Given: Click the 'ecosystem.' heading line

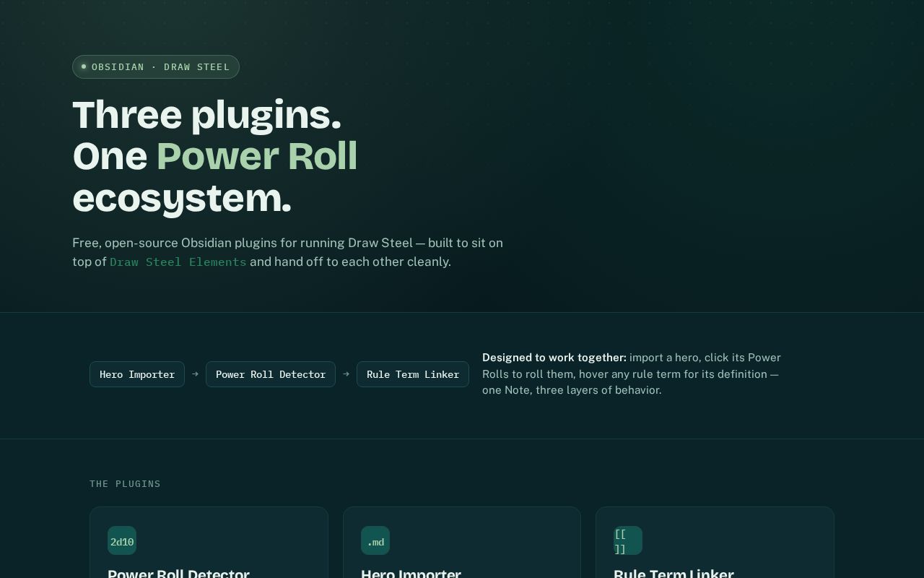Looking at the screenshot, I should pyautogui.click(x=182, y=198).
